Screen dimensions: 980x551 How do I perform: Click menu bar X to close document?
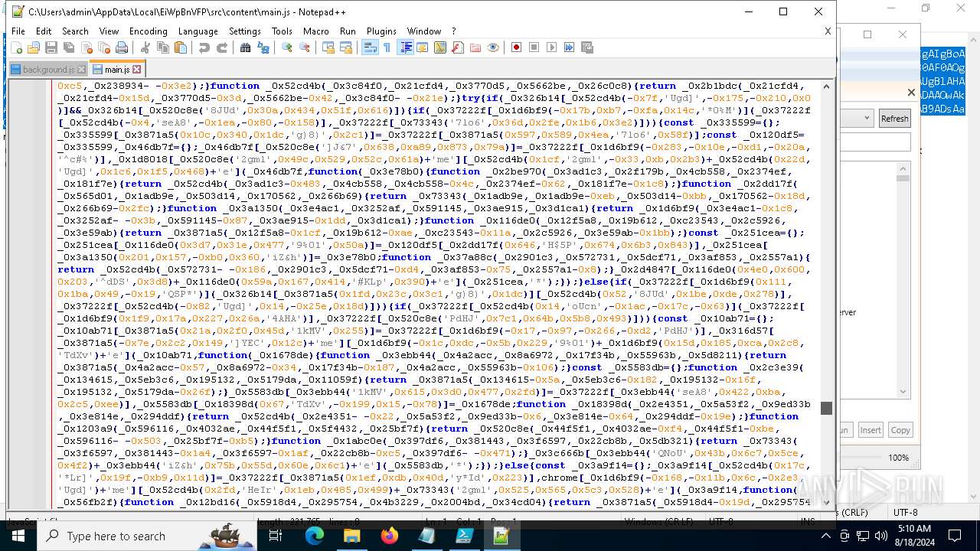point(828,31)
